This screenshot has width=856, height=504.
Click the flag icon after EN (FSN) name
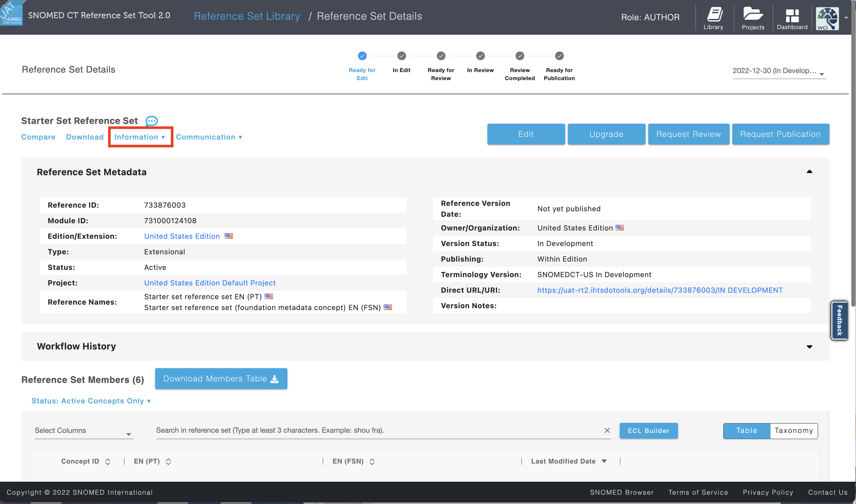[x=387, y=307]
